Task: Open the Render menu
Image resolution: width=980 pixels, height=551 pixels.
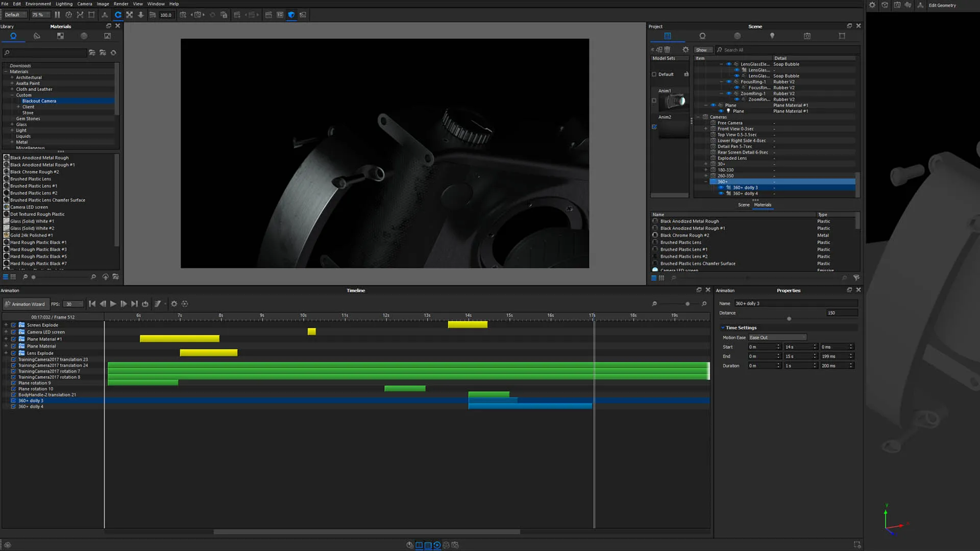Action: 120,4
